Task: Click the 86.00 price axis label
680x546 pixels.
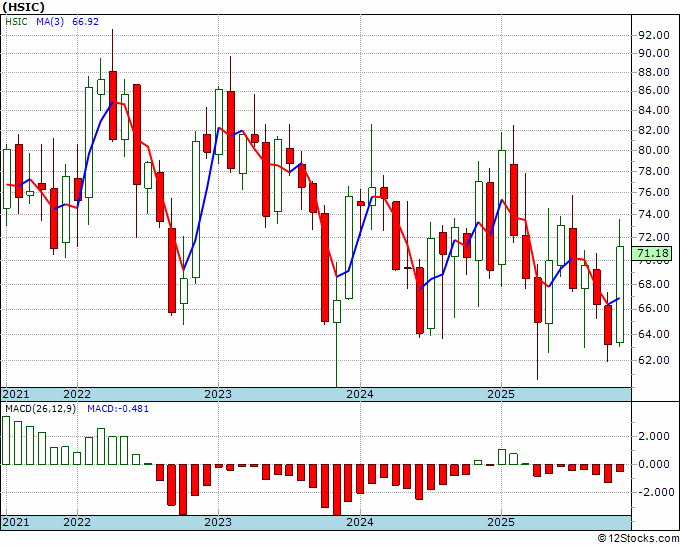Action: tap(654, 90)
